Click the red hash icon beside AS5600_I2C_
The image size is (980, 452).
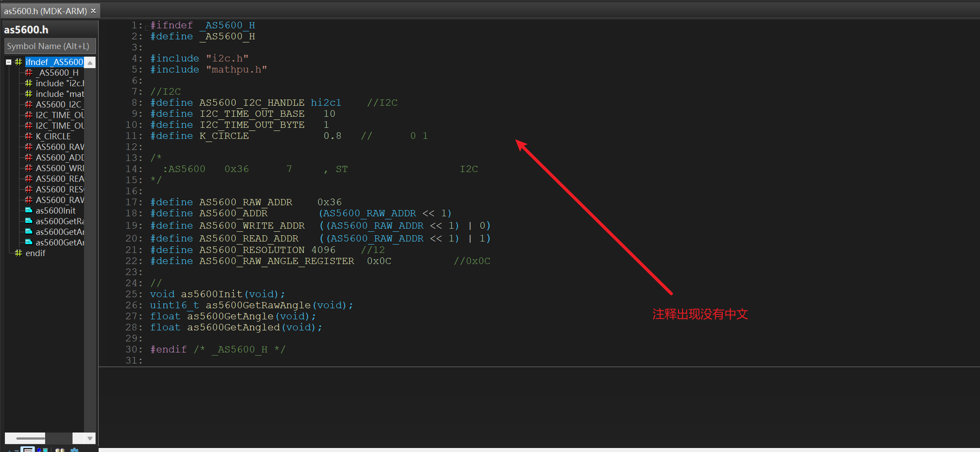pyautogui.click(x=29, y=104)
